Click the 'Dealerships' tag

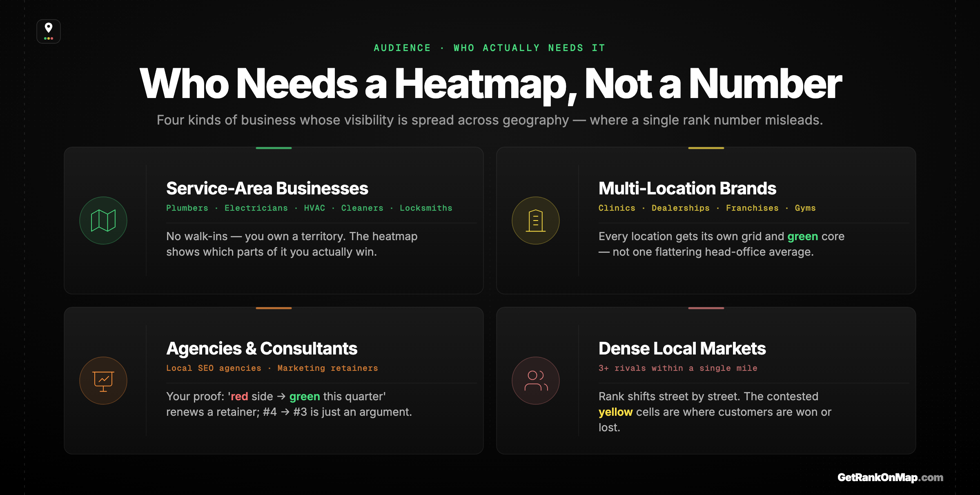pyautogui.click(x=680, y=208)
